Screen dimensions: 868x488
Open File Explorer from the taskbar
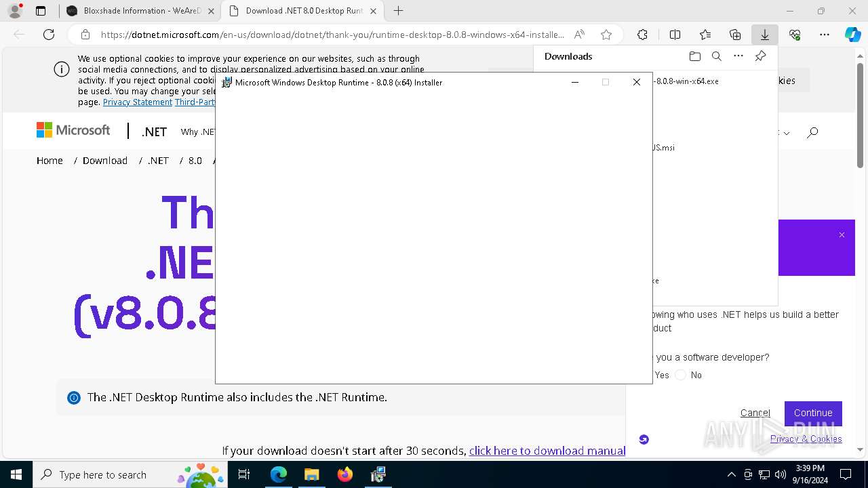[x=311, y=474]
